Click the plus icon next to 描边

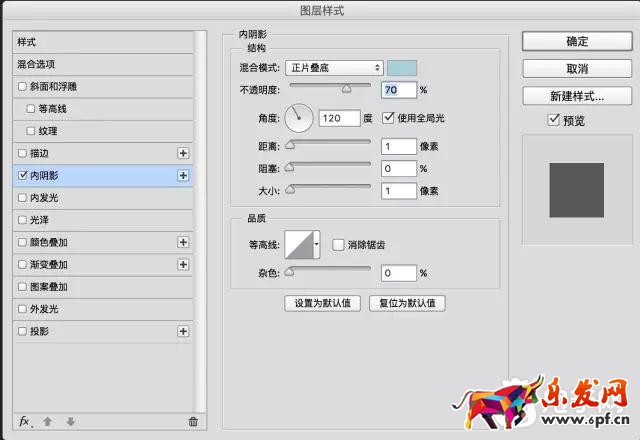[x=183, y=153]
